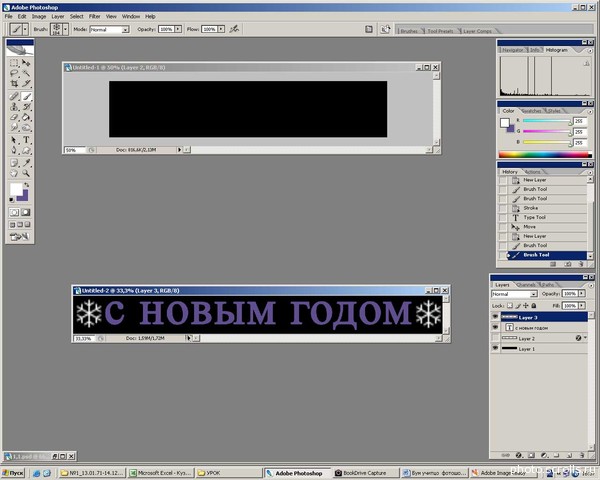This screenshot has height=480, width=600.
Task: Hide the 'с новым годом' text layer eye
Action: (496, 328)
